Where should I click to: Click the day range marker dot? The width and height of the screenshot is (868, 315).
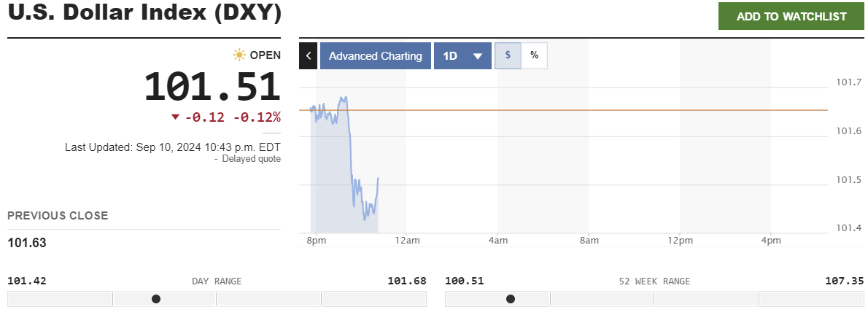point(156,299)
